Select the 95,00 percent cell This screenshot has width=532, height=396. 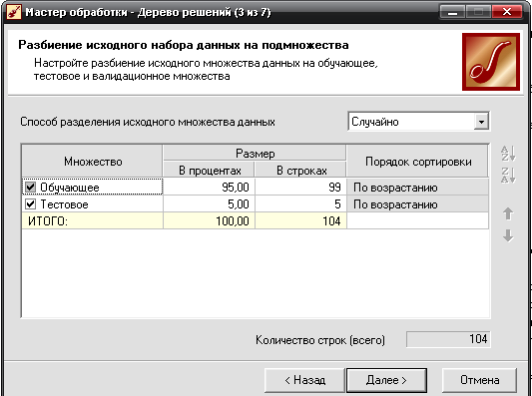click(x=209, y=187)
